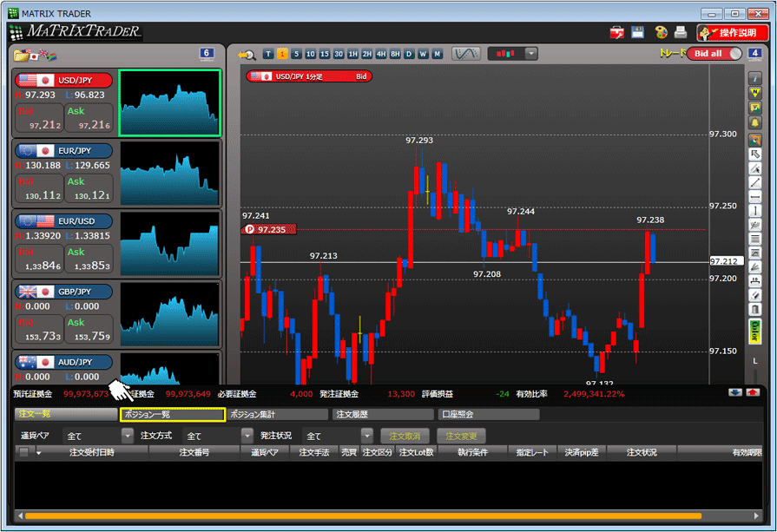Click the floppy disk save icon
The width and height of the screenshot is (777, 532).
click(x=638, y=32)
